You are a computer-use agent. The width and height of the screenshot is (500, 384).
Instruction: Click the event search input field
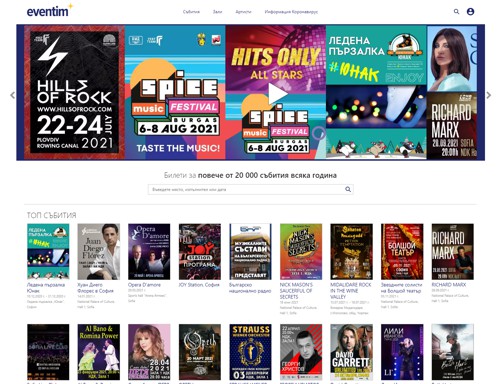coord(251,189)
